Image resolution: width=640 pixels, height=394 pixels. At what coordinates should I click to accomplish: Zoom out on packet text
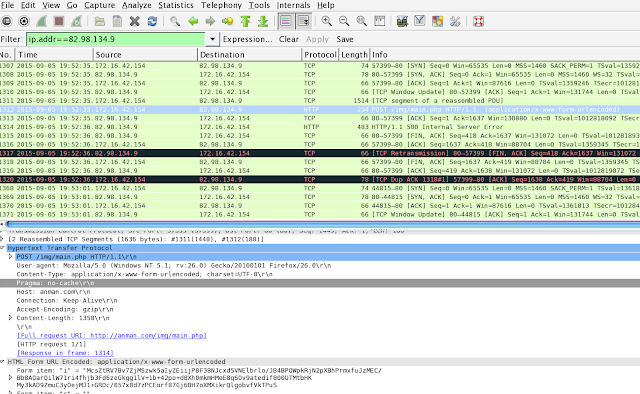point(344,21)
